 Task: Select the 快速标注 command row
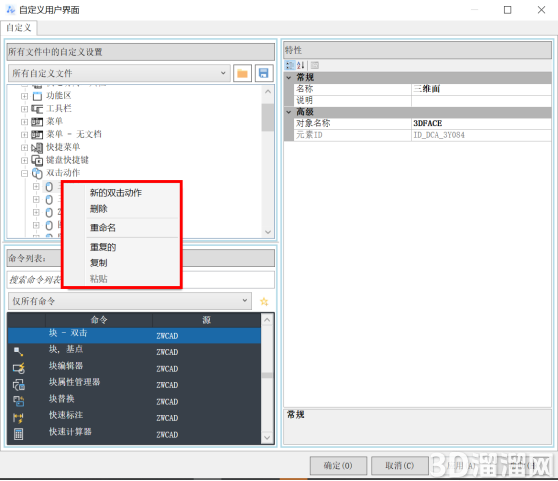tap(134, 418)
